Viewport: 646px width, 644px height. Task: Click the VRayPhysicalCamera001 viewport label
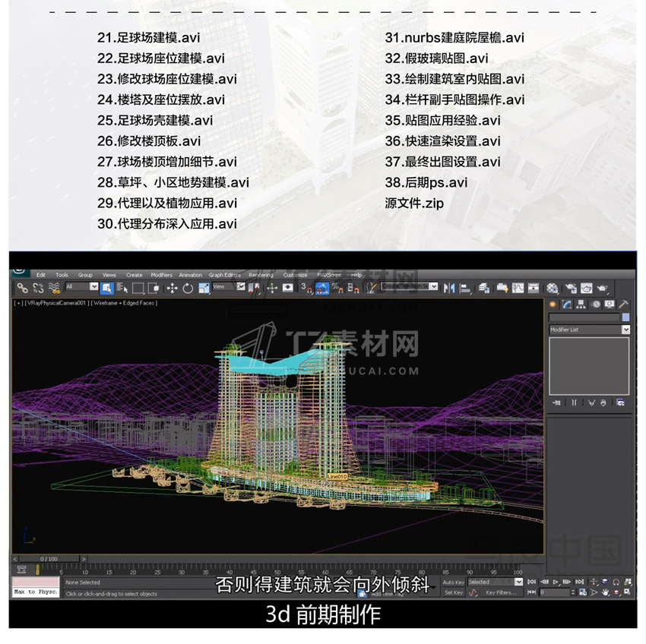[x=57, y=303]
